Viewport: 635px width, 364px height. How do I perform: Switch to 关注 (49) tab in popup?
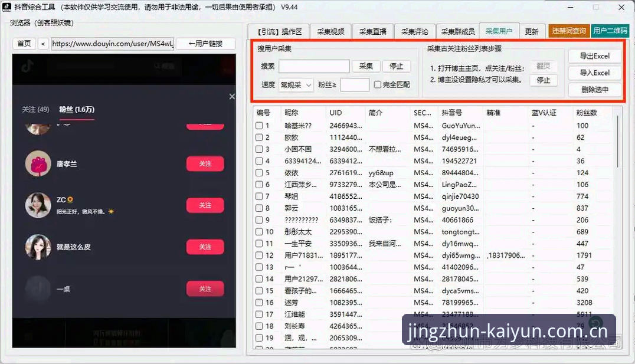35,109
